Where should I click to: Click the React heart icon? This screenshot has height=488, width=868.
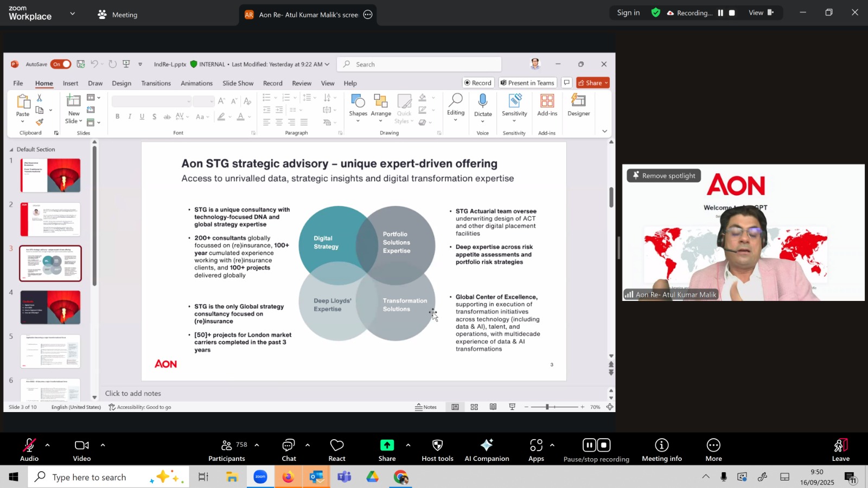[x=337, y=450]
